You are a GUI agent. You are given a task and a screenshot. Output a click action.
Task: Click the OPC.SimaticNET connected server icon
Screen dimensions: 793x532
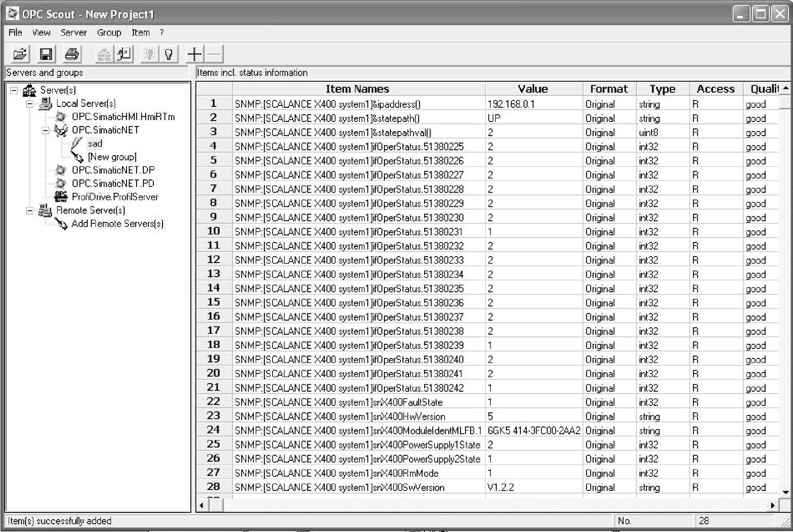click(x=61, y=131)
